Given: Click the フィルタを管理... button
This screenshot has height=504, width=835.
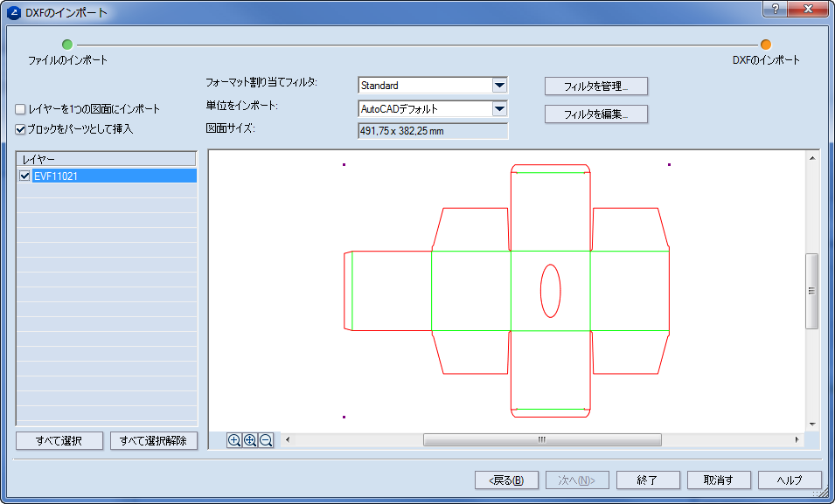Looking at the screenshot, I should 596,86.
